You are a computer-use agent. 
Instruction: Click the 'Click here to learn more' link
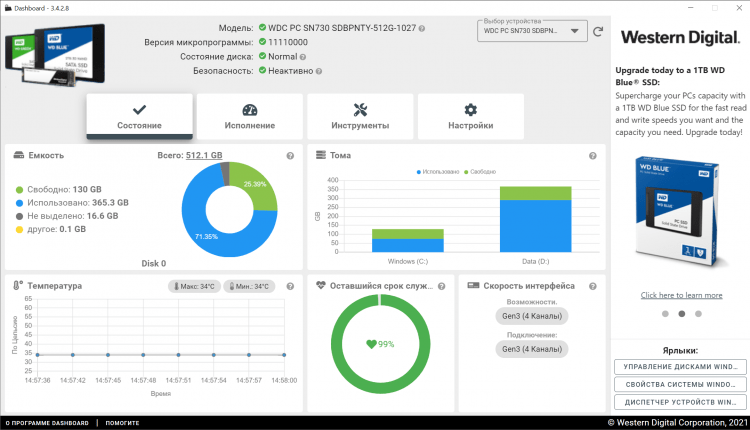tap(681, 295)
